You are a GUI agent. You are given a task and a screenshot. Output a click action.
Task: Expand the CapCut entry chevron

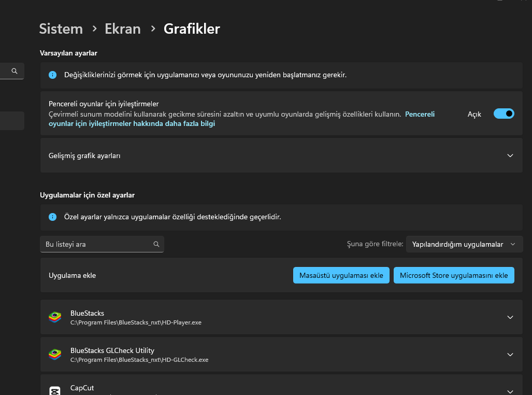coord(510,391)
